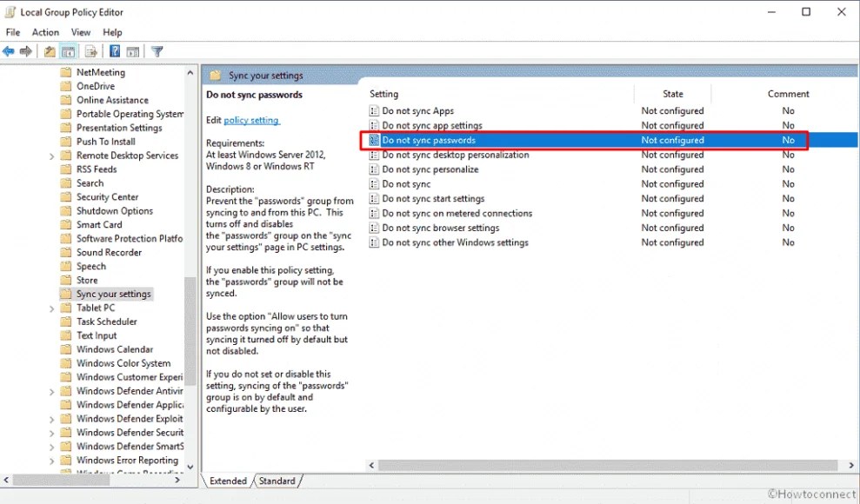The width and height of the screenshot is (860, 504).
Task: Open the Action menu
Action: [44, 32]
